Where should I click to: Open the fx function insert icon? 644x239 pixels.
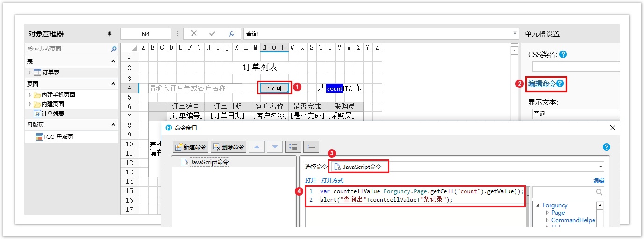(231, 34)
